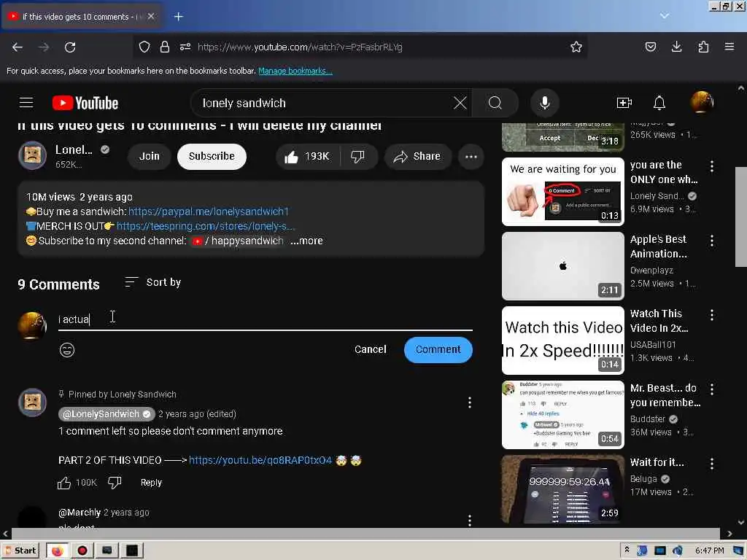Open the Firefox extensions icon
The width and height of the screenshot is (747, 560).
(x=703, y=47)
